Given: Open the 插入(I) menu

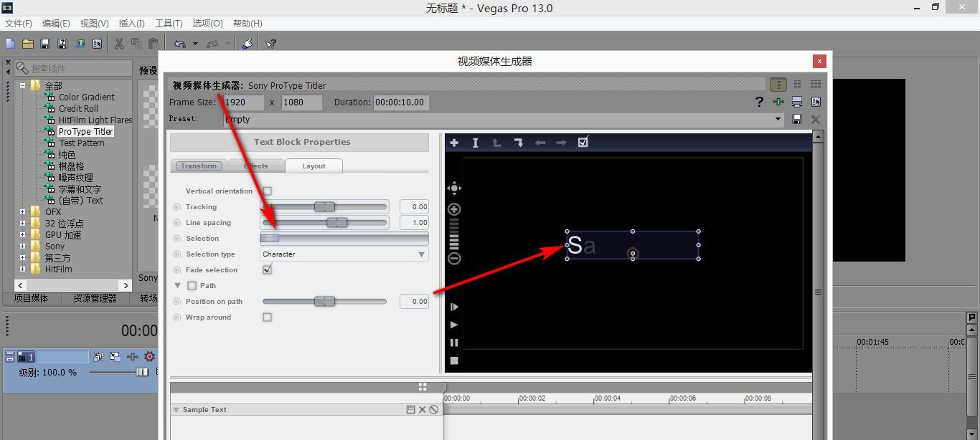Looking at the screenshot, I should [x=131, y=24].
